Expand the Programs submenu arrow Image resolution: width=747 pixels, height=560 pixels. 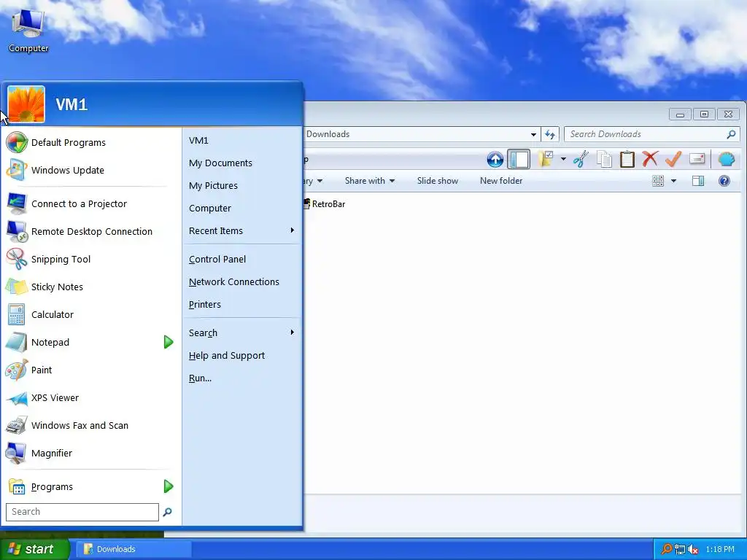pyautogui.click(x=169, y=486)
